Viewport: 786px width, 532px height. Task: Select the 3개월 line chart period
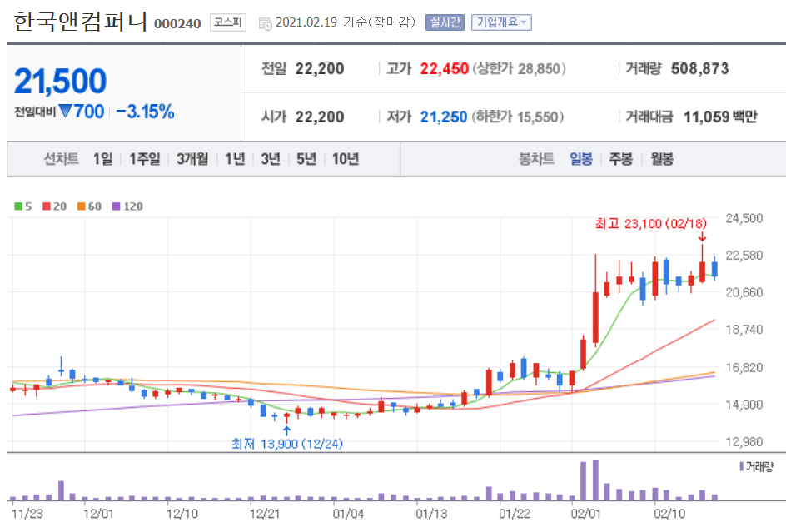pyautogui.click(x=192, y=159)
